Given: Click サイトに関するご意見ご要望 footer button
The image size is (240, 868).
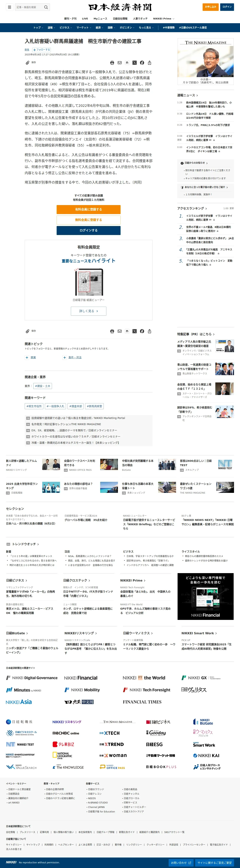Looking at the screenshot, I should pyautogui.click(x=214, y=863).
